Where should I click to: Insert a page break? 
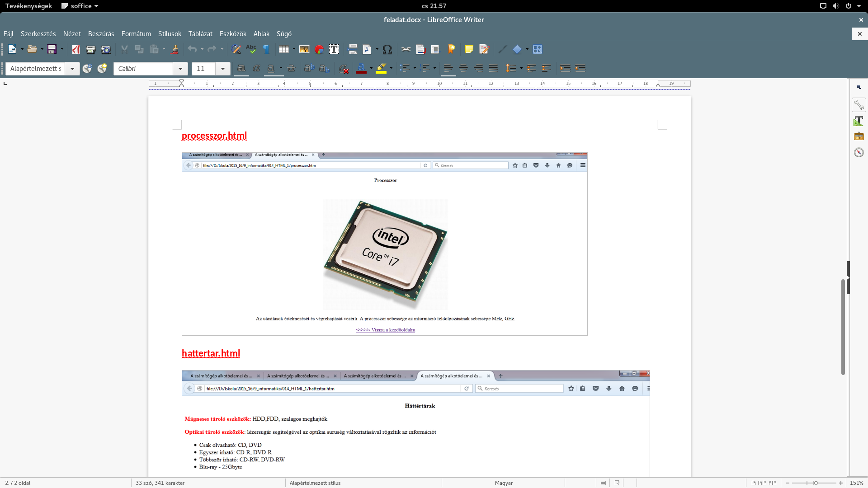(353, 49)
